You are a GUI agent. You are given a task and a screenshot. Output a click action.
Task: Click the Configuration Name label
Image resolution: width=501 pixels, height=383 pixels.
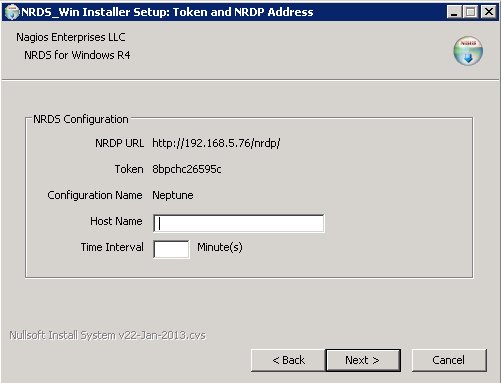95,195
